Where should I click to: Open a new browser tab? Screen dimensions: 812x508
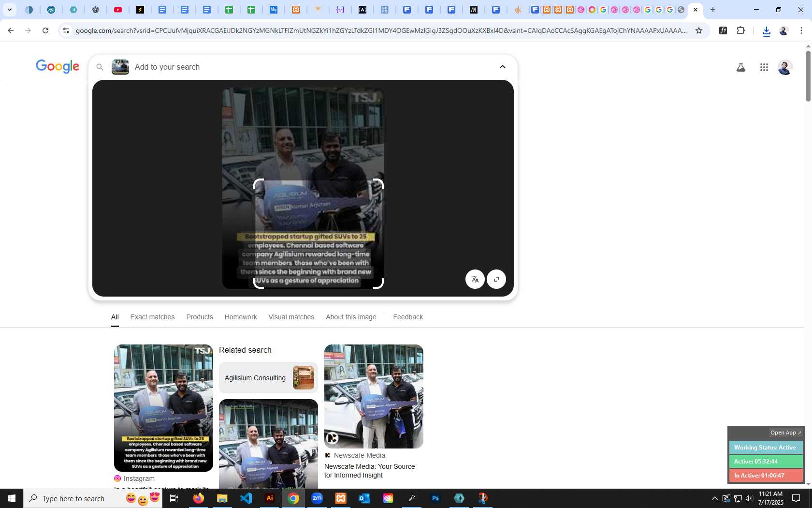coord(712,10)
